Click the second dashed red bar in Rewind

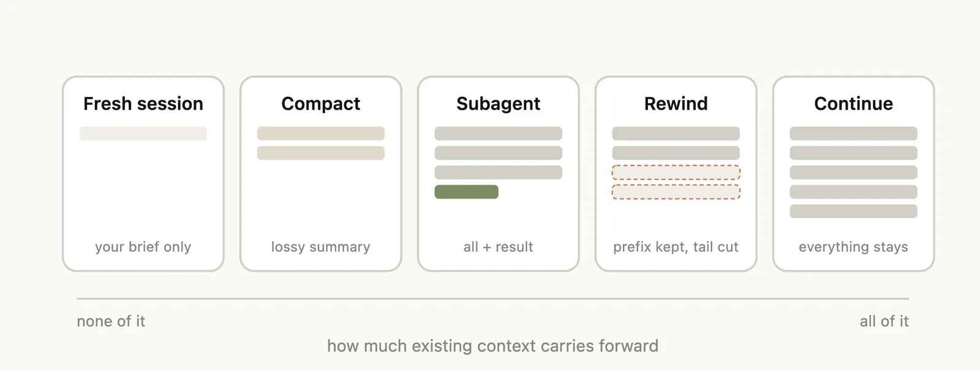(676, 192)
